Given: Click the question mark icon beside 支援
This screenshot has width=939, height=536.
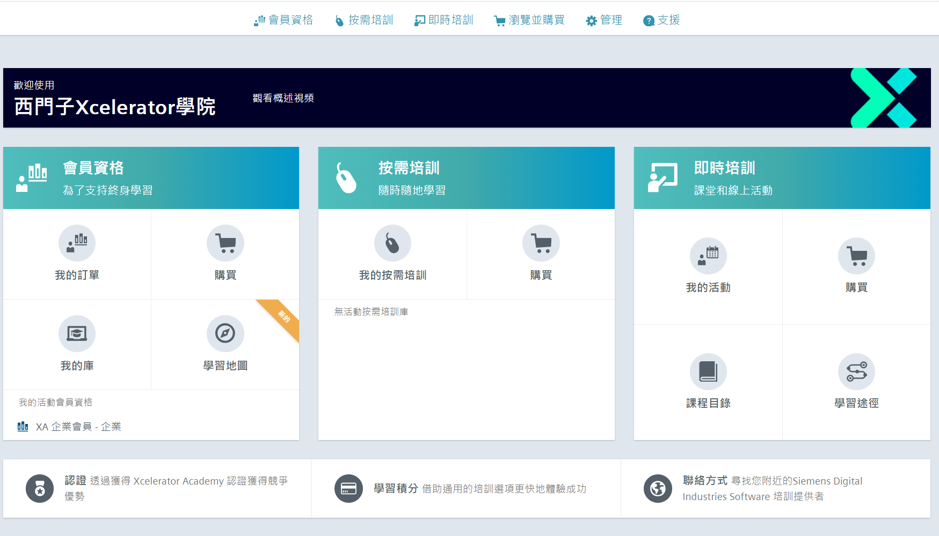Looking at the screenshot, I should coord(649,21).
